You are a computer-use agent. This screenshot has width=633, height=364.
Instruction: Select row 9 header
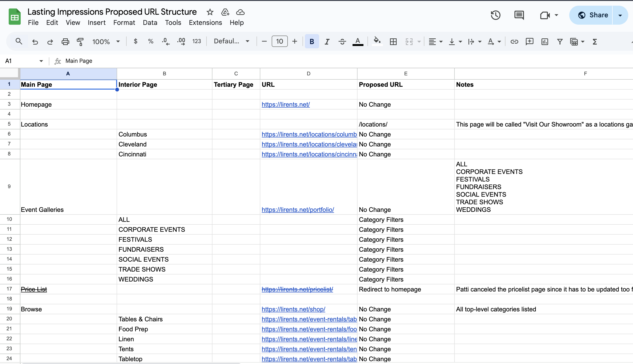pos(9,187)
